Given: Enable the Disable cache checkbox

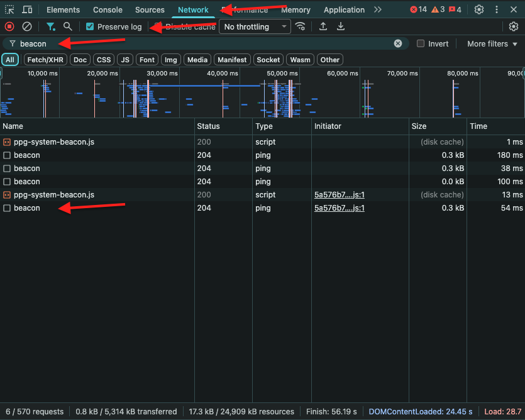Looking at the screenshot, I should 158,27.
